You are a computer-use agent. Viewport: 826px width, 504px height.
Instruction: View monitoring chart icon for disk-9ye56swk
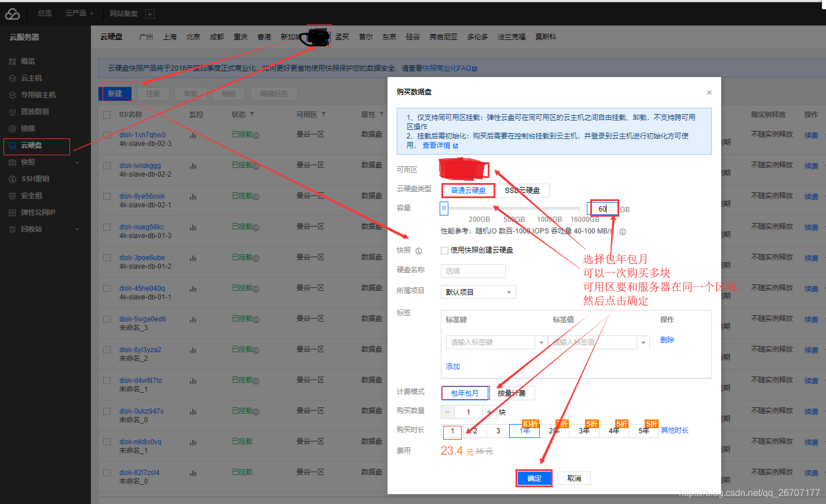coord(193,196)
